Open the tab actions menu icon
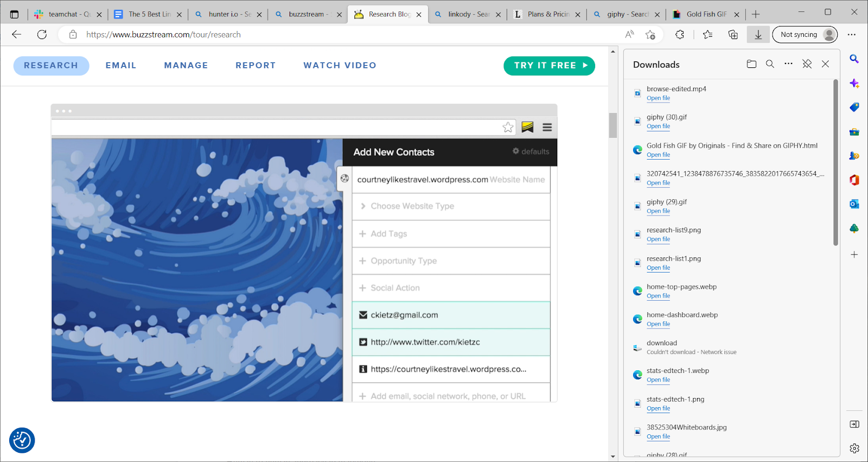Viewport: 868px width, 462px height. point(14,15)
